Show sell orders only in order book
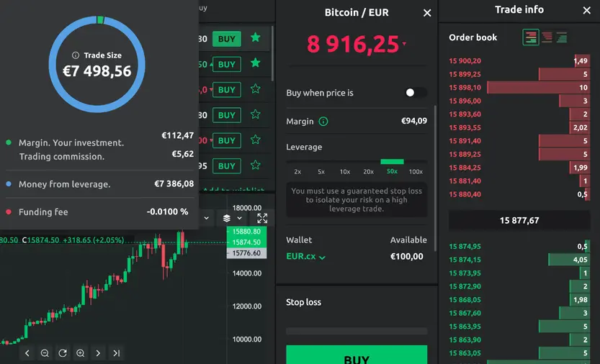Viewport: 600px width, 364px height. pyautogui.click(x=547, y=37)
